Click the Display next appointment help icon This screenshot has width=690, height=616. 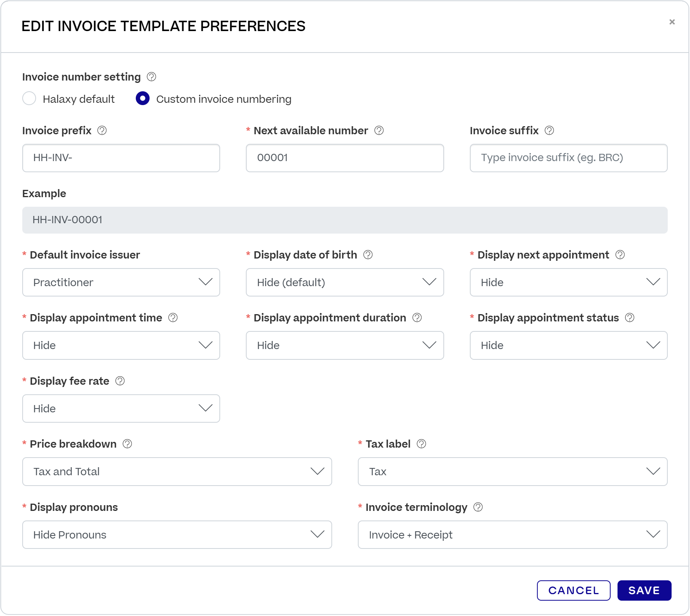[620, 255]
